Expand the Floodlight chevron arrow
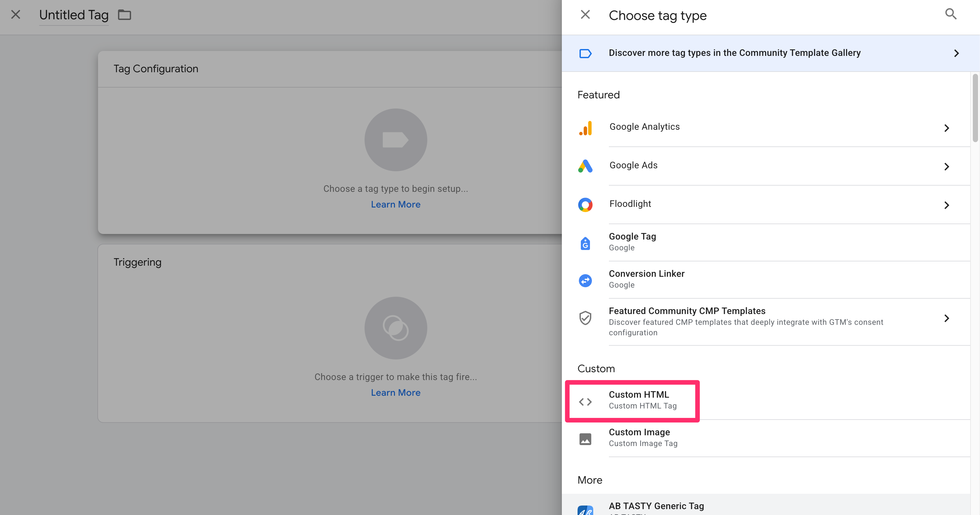Viewport: 980px width, 515px height. [x=947, y=205]
